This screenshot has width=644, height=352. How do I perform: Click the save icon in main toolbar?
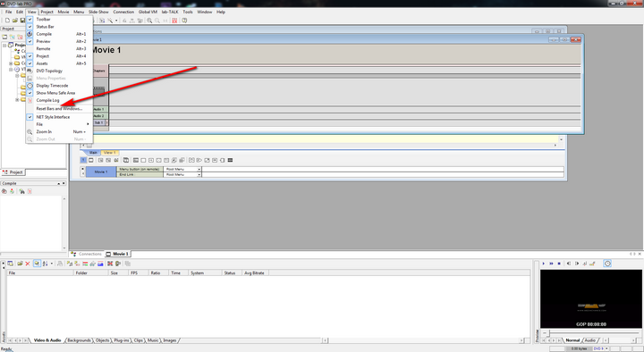click(22, 21)
